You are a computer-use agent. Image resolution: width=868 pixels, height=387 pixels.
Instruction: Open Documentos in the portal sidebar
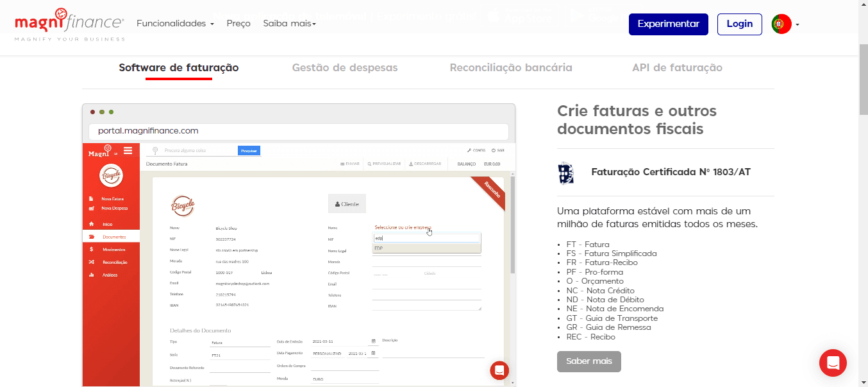click(111, 237)
